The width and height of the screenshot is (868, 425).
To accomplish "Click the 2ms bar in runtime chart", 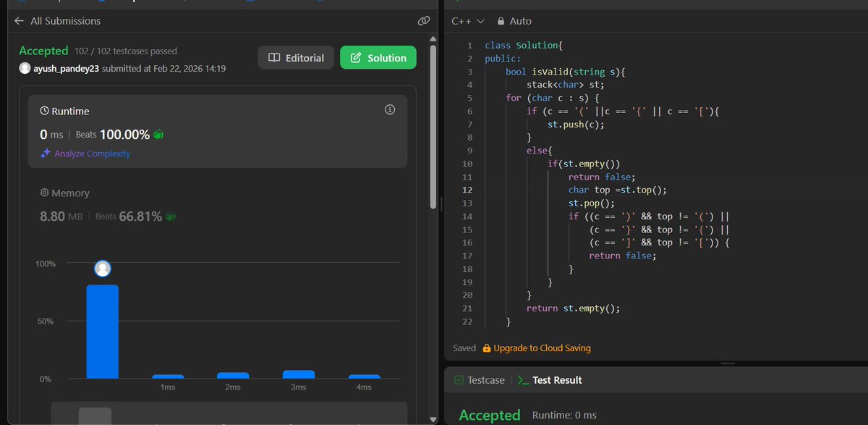I will tap(233, 375).
